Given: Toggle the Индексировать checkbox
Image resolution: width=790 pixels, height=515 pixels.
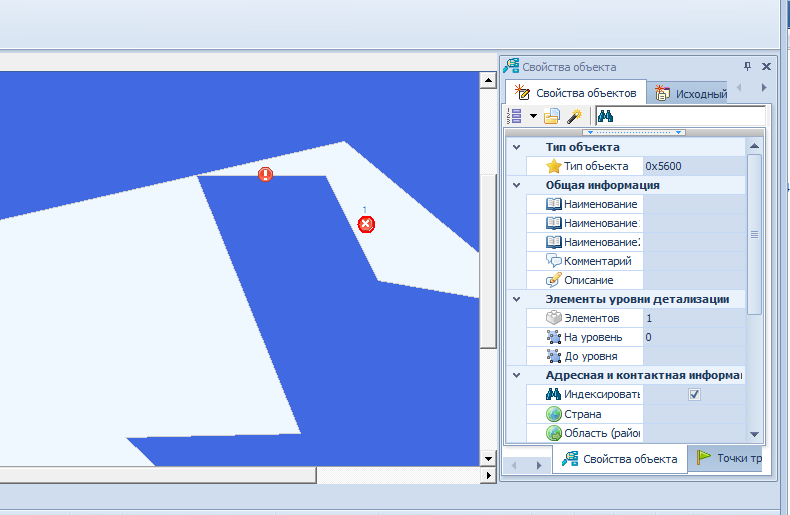Looking at the screenshot, I should point(695,395).
